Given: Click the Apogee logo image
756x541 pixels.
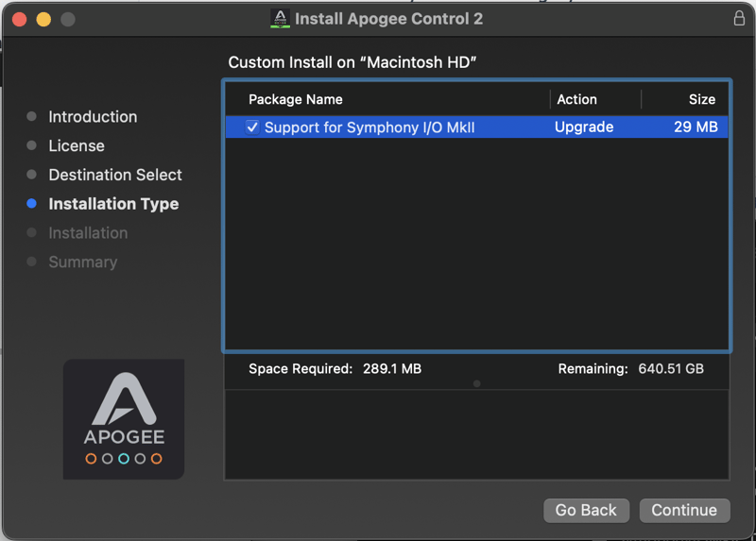Looking at the screenshot, I should coord(124,419).
